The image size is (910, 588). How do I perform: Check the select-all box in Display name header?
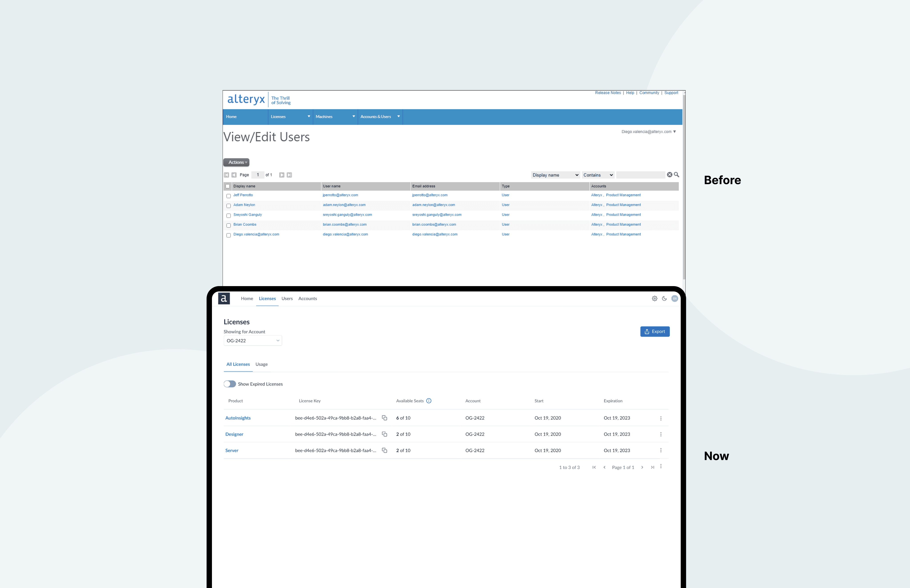227,186
